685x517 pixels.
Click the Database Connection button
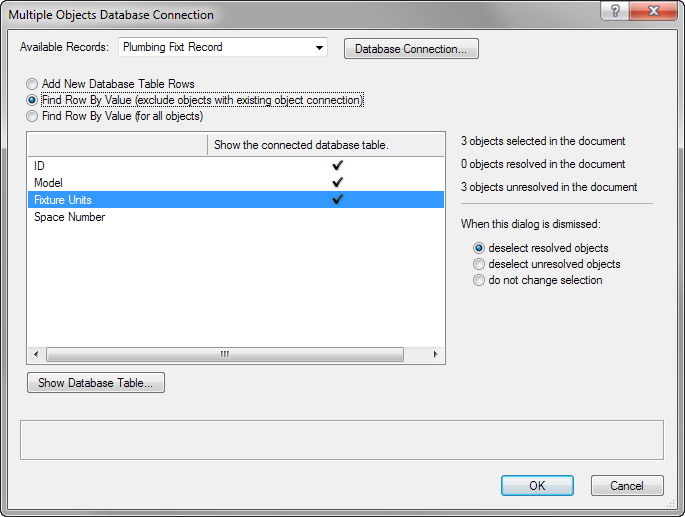[411, 49]
